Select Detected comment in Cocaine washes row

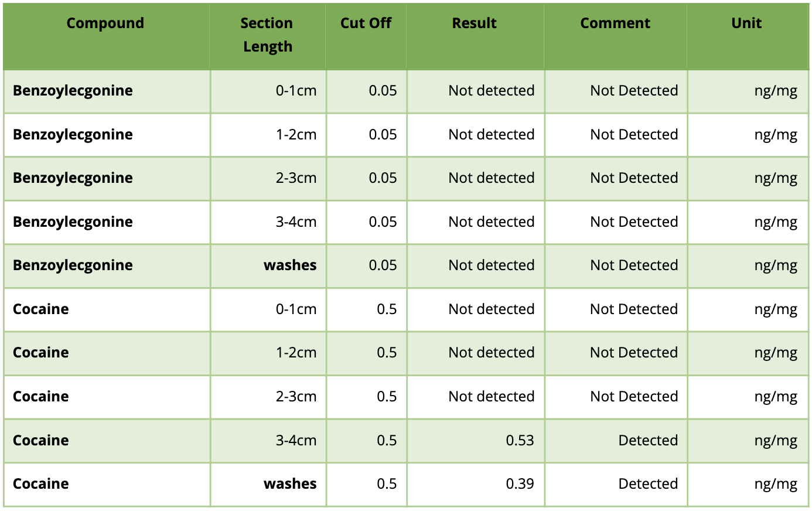648,484
